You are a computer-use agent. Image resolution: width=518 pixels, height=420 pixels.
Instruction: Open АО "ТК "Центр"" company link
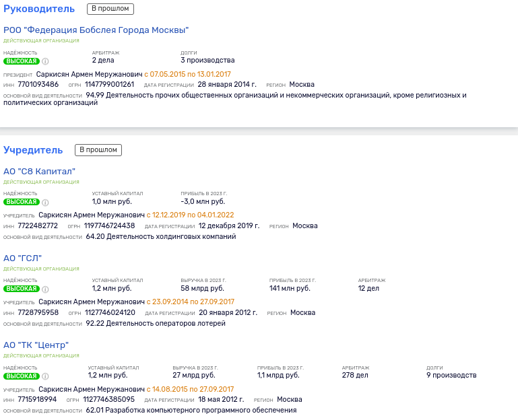(36, 345)
